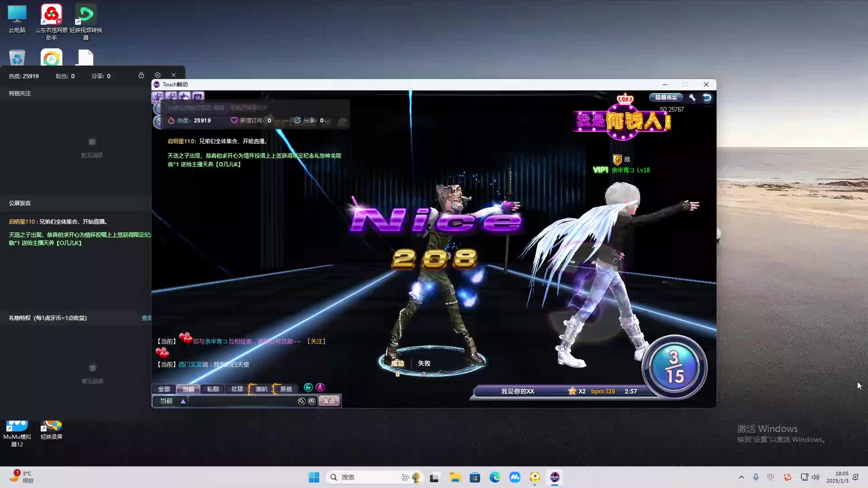Click the 3/15 round progress dial
Screen dimensions: 868x488
[674, 367]
